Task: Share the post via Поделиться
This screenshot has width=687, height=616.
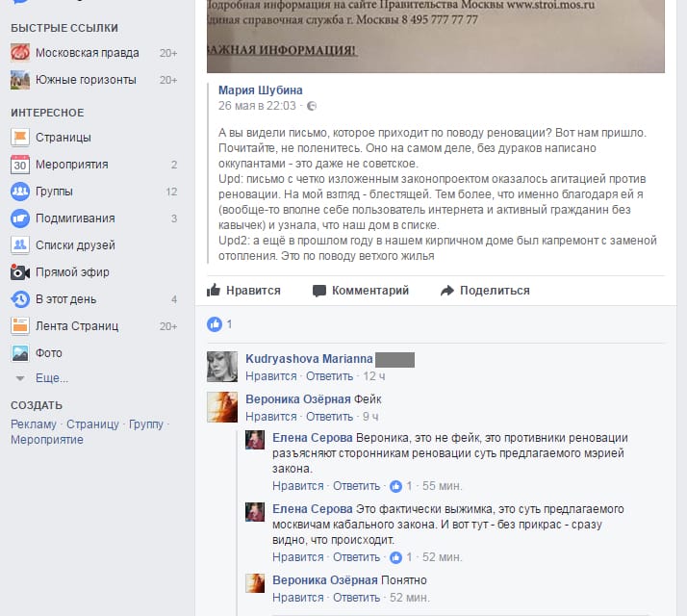Action: tap(485, 291)
